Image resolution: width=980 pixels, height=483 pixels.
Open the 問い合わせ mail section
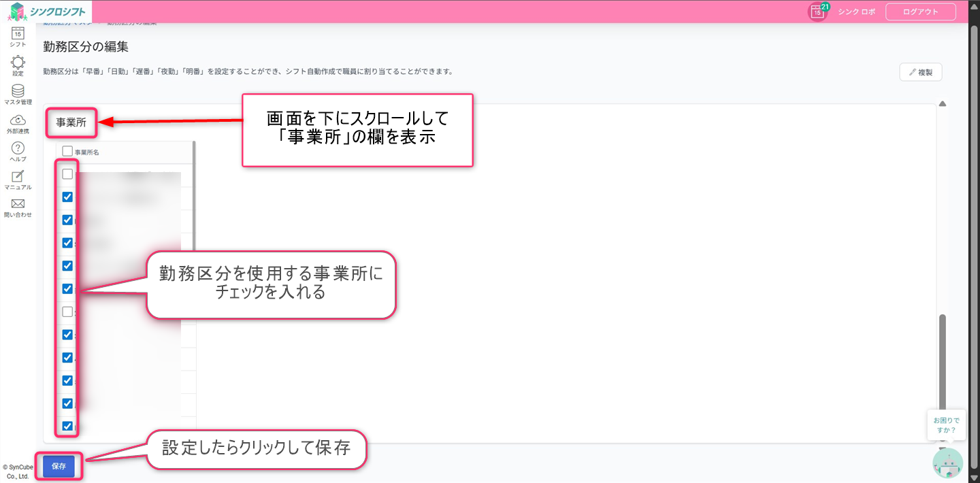pyautogui.click(x=18, y=208)
